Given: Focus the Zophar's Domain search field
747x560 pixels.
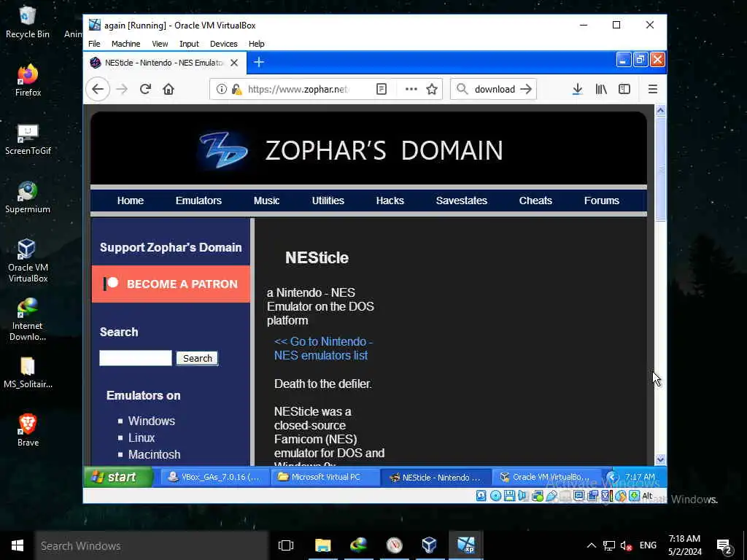Looking at the screenshot, I should 135,358.
